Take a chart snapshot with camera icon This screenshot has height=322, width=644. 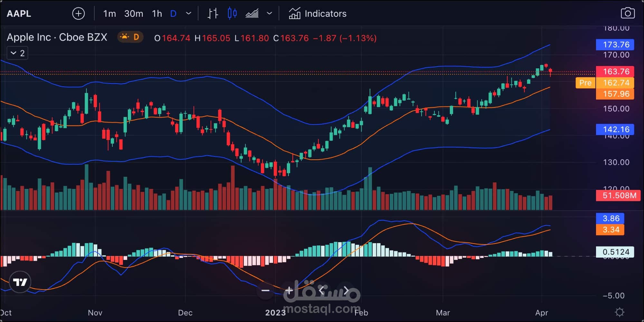[x=628, y=13]
